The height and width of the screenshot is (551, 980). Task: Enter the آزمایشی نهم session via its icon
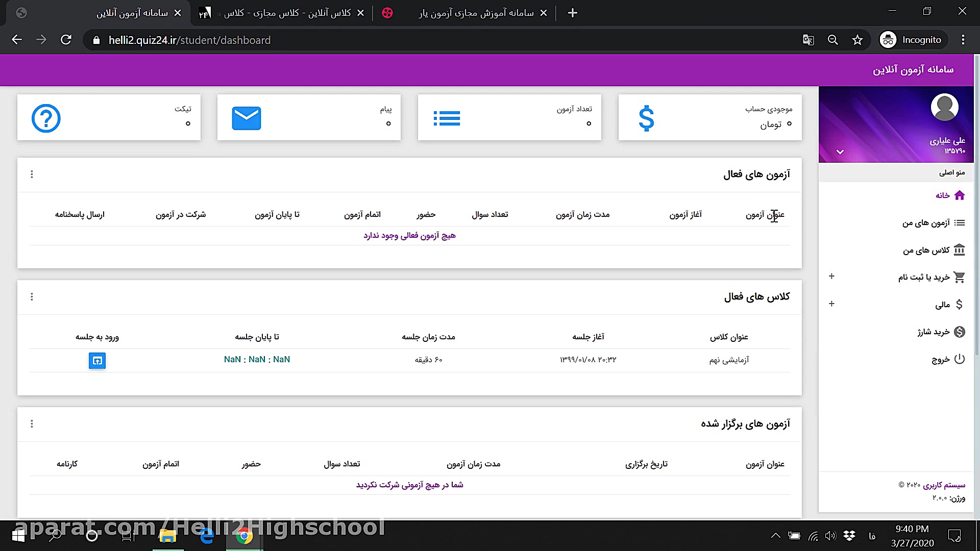[97, 361]
